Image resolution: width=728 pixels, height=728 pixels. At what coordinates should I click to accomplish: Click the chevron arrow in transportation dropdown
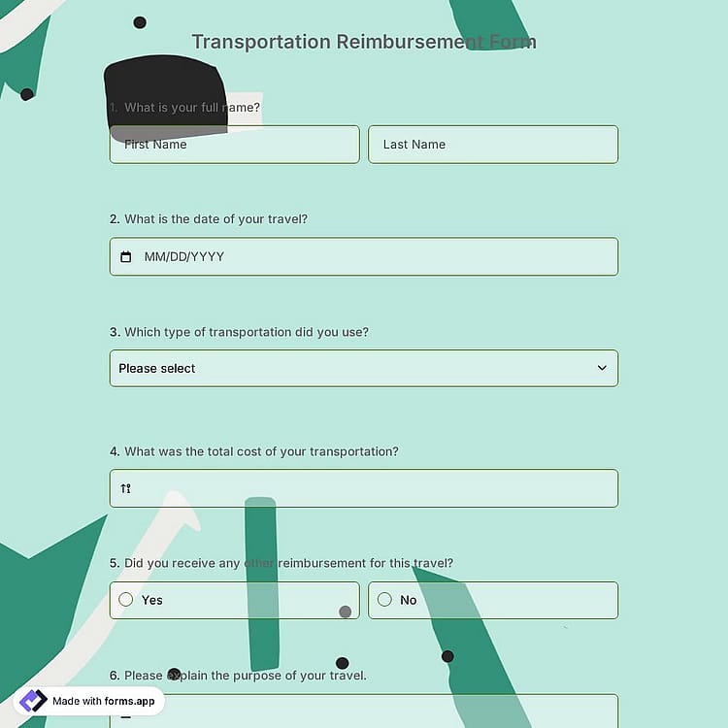(602, 368)
